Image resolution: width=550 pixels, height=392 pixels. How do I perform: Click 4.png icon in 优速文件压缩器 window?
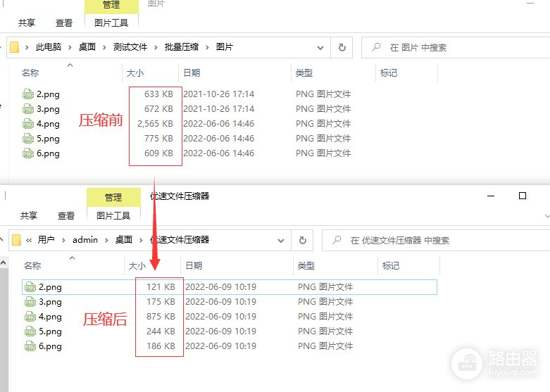point(30,317)
